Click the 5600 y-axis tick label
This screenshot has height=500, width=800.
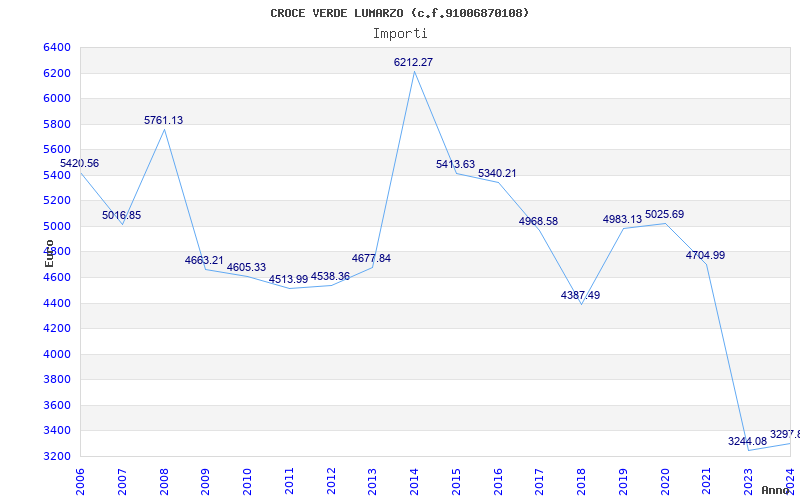tap(57, 149)
